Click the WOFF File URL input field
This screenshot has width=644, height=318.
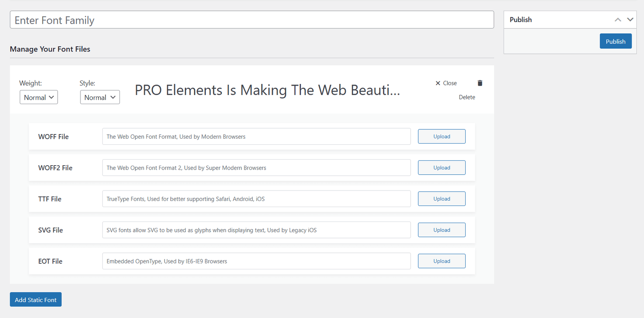tap(256, 136)
